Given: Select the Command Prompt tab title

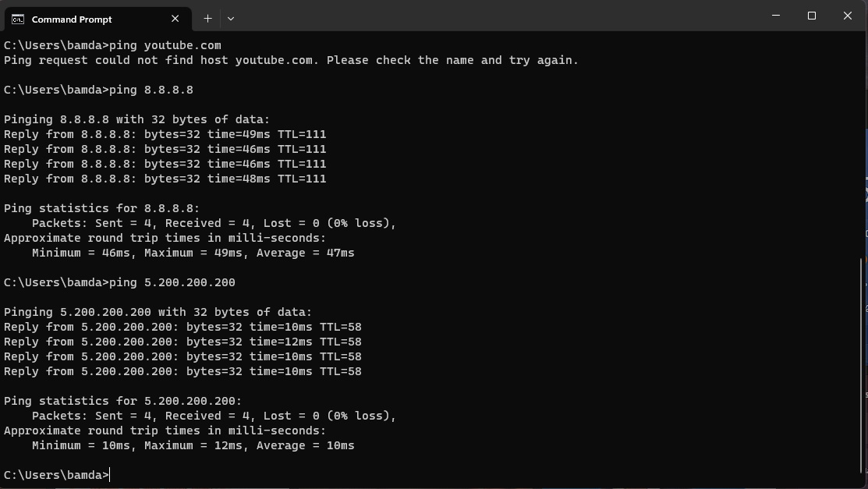Looking at the screenshot, I should (72, 19).
